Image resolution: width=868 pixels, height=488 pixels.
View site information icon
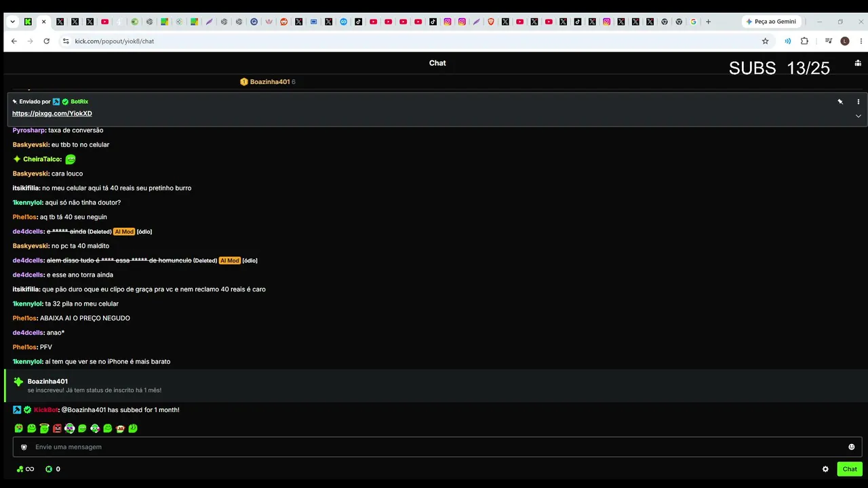(66, 41)
